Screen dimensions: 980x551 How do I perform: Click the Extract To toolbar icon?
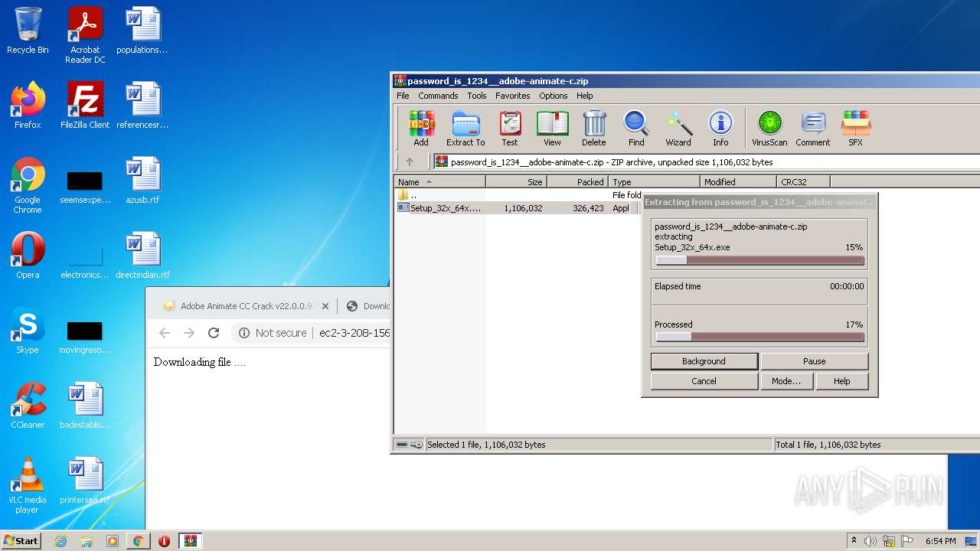tap(465, 128)
